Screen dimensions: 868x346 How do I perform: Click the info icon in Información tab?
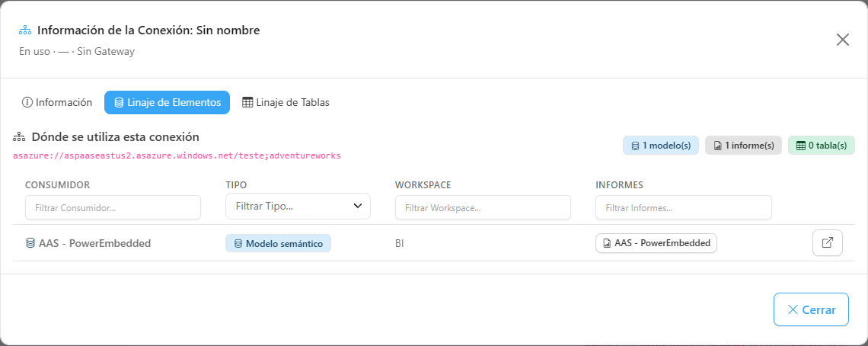pos(27,103)
